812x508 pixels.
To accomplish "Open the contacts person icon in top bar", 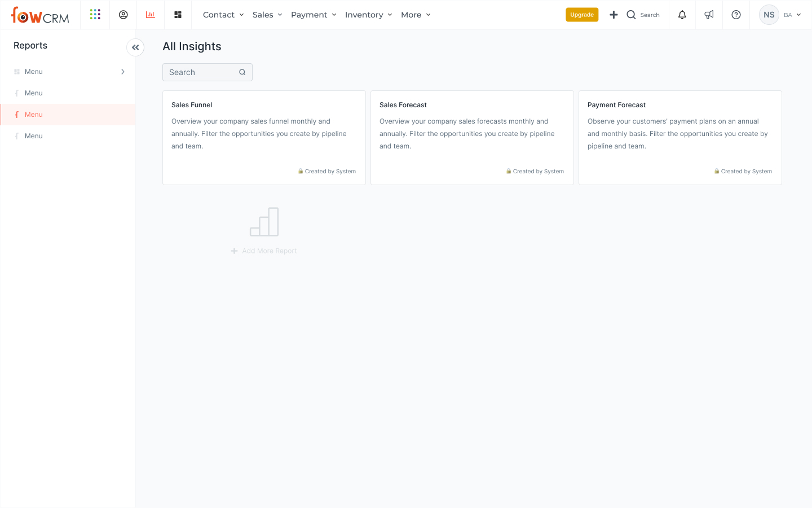I will pyautogui.click(x=123, y=15).
